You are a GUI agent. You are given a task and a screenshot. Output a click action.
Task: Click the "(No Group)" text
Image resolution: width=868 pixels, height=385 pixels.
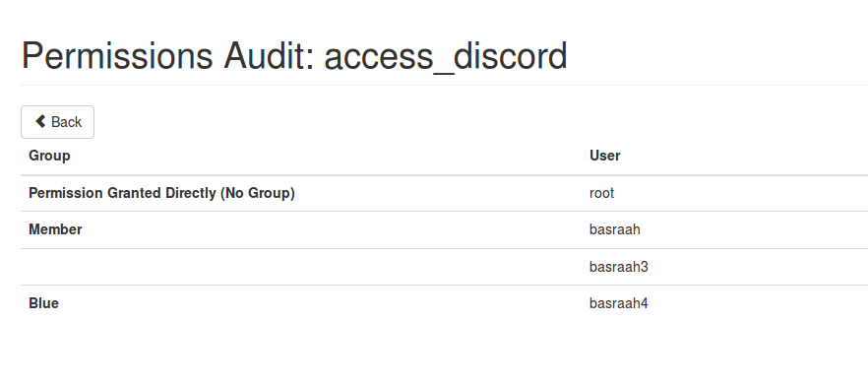tap(258, 193)
